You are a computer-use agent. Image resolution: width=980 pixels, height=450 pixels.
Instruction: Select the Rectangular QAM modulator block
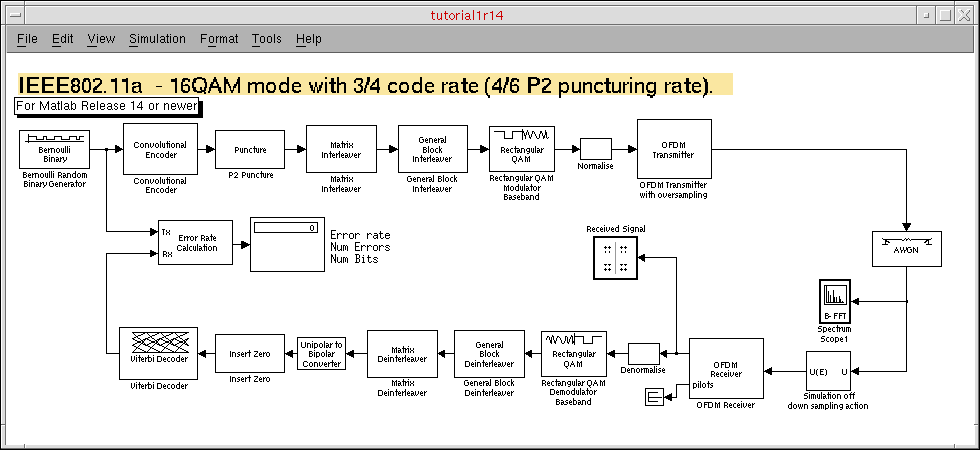point(522,149)
